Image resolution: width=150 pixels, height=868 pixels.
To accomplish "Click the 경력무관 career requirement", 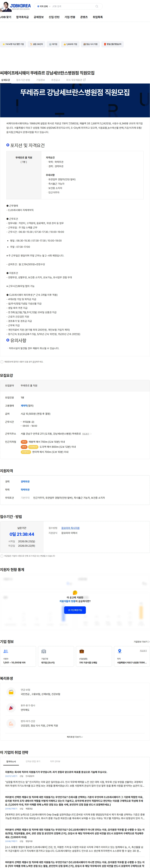I will pos(25,481).
